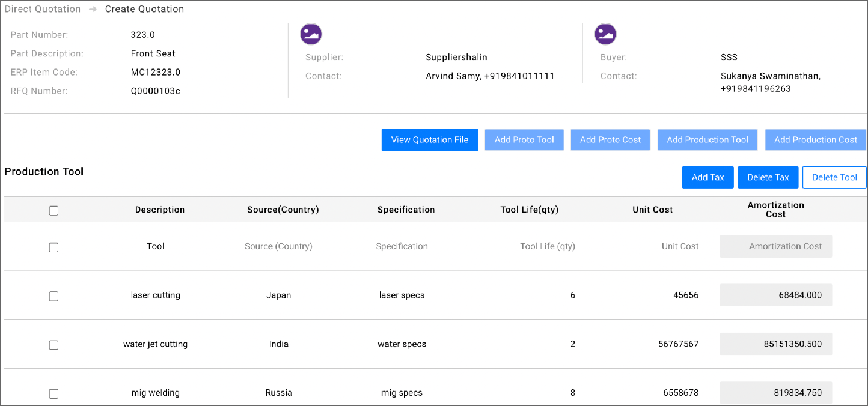Image resolution: width=868 pixels, height=406 pixels.
Task: Check the laser cutting row checkbox
Action: click(x=53, y=296)
